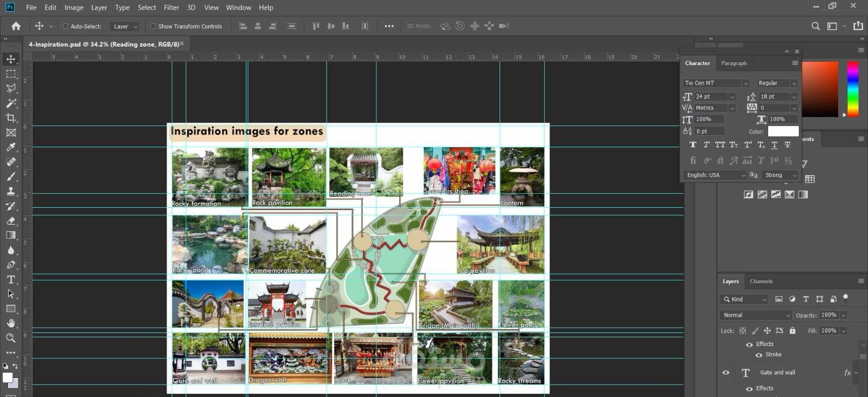Open the English: USA language dropdown
This screenshot has width=868, height=397.
pyautogui.click(x=716, y=175)
